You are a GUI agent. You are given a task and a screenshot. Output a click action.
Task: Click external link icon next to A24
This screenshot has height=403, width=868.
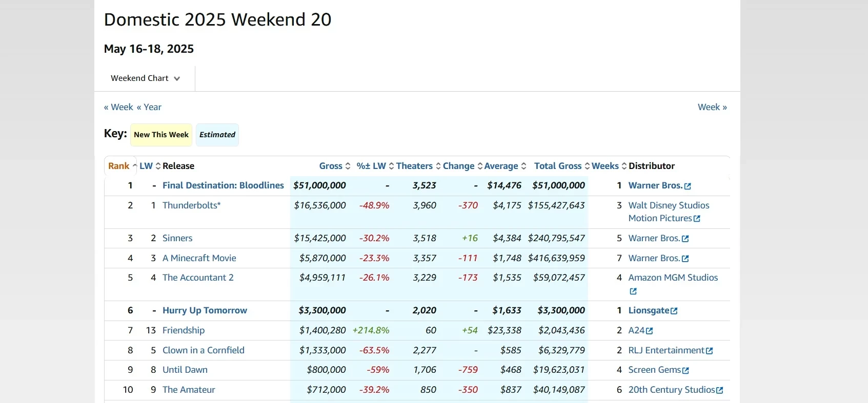[x=650, y=331]
